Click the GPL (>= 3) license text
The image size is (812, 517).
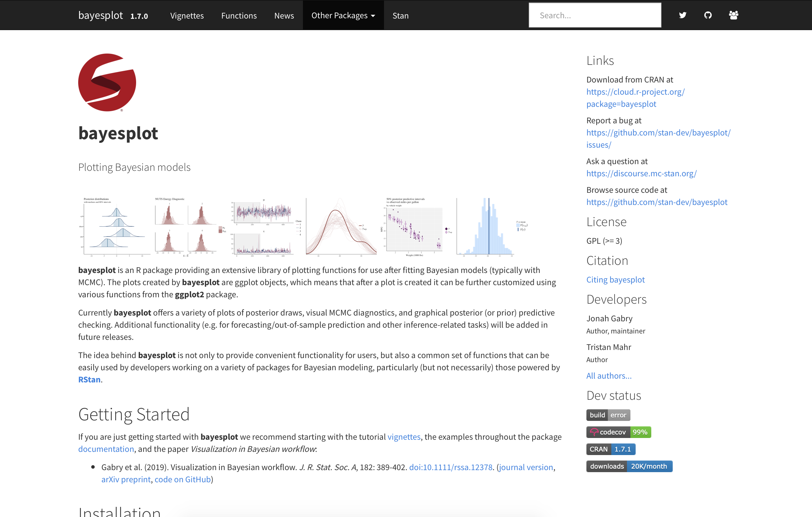tap(604, 241)
